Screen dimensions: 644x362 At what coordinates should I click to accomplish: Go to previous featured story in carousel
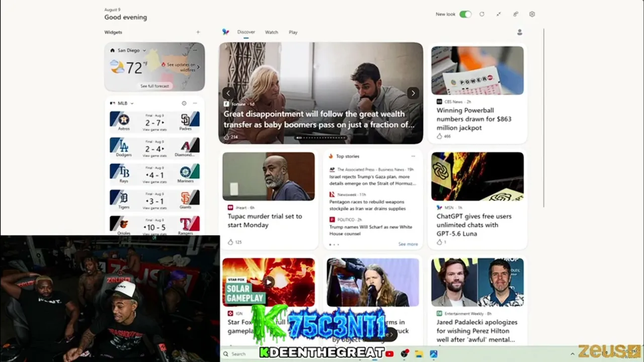point(228,93)
